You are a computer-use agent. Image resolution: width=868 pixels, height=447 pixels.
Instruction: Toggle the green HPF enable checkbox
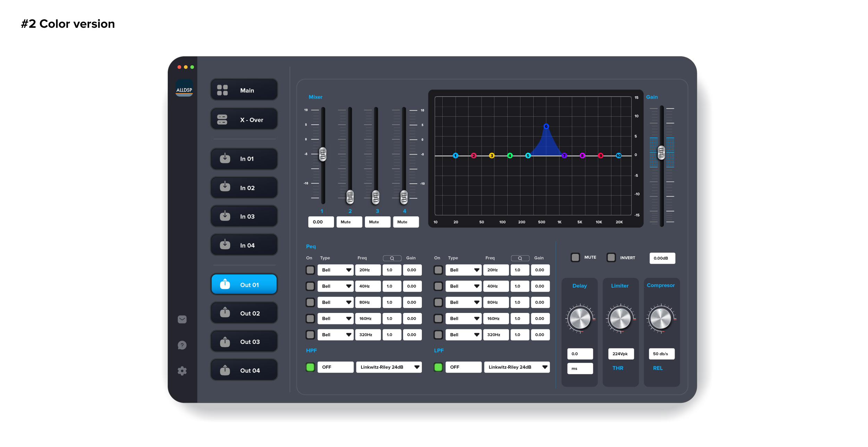[310, 367]
